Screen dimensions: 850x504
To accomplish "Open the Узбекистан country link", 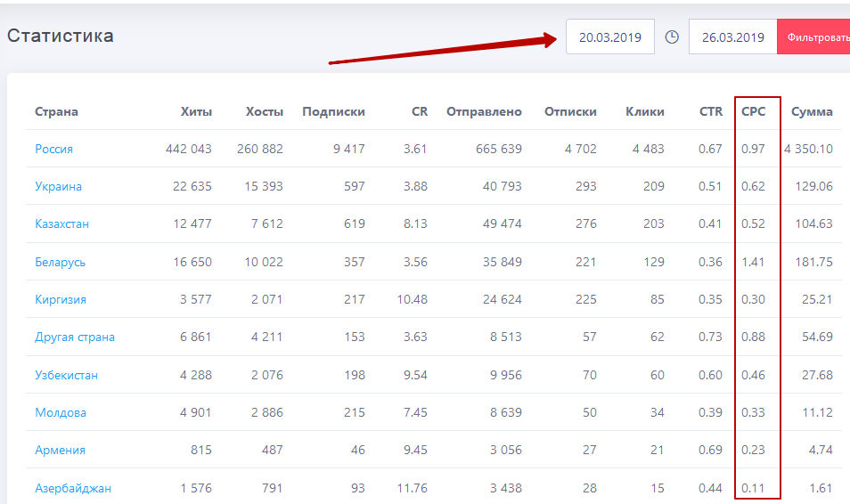I will point(67,375).
